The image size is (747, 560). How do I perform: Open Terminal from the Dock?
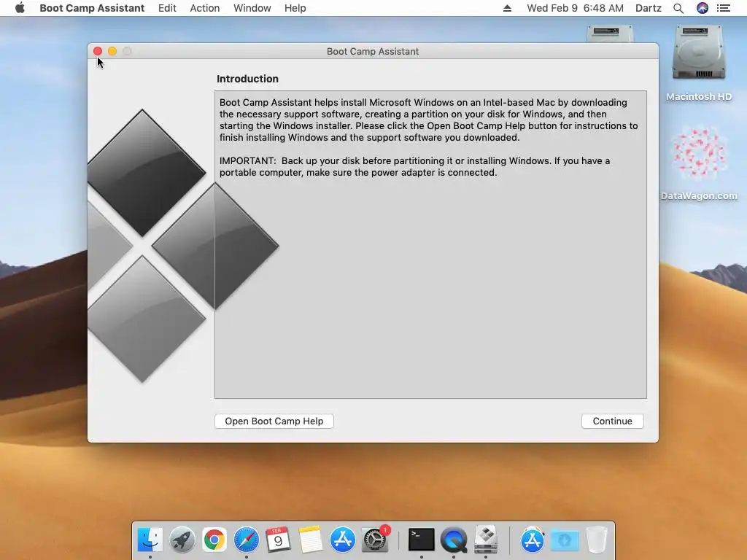[x=422, y=540]
